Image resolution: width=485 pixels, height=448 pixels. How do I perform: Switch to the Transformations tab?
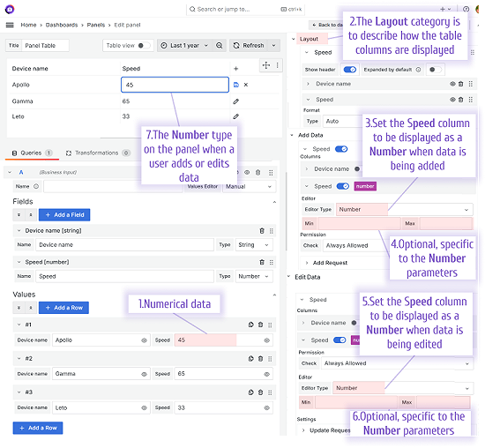pyautogui.click(x=98, y=153)
